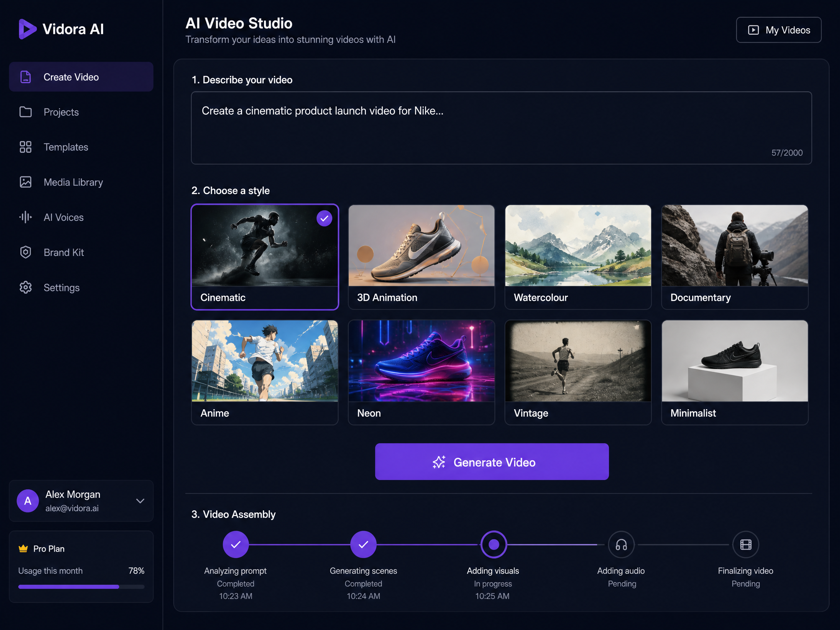This screenshot has height=630, width=840.
Task: Click the Pro Plan label
Action: [x=49, y=549]
